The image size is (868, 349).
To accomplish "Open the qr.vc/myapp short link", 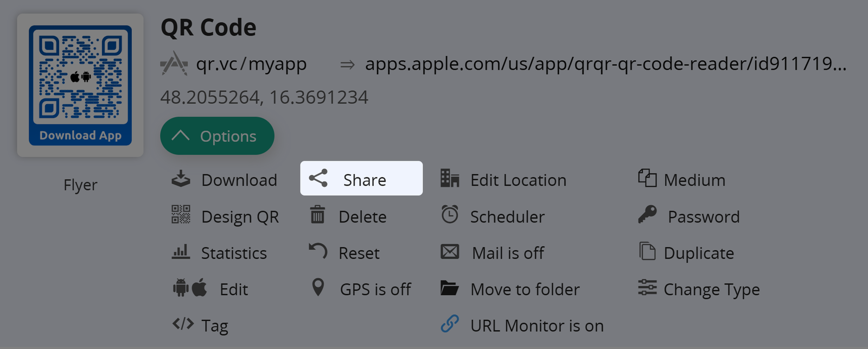I will (x=251, y=64).
